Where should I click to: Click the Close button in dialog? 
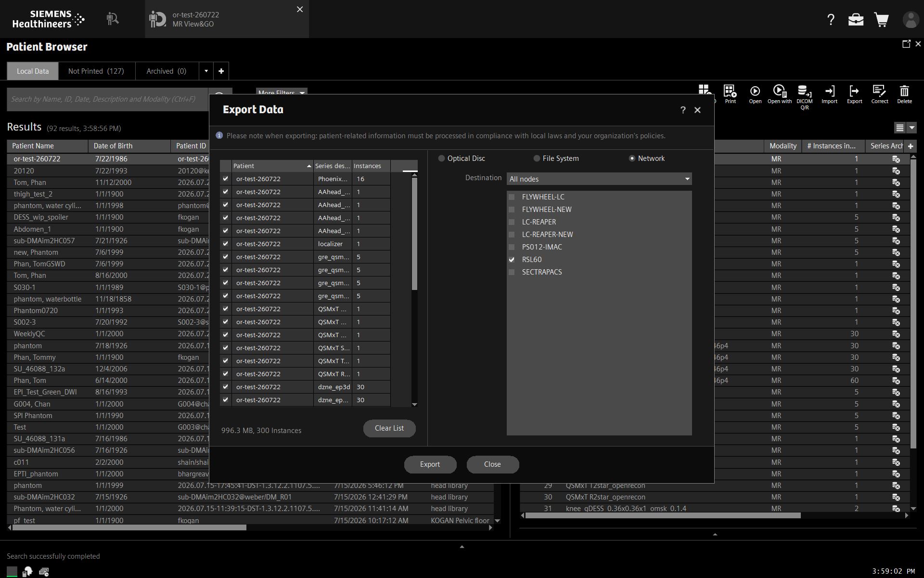pyautogui.click(x=492, y=464)
